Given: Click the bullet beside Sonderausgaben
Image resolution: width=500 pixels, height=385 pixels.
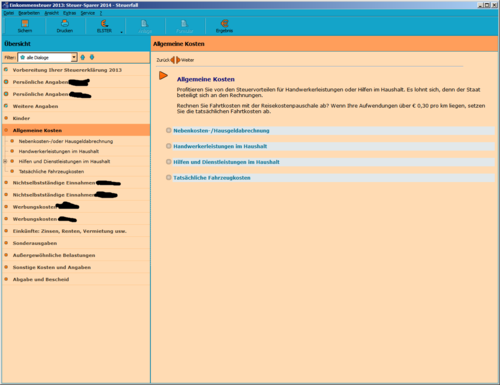Looking at the screenshot, I should pyautogui.click(x=6, y=243).
